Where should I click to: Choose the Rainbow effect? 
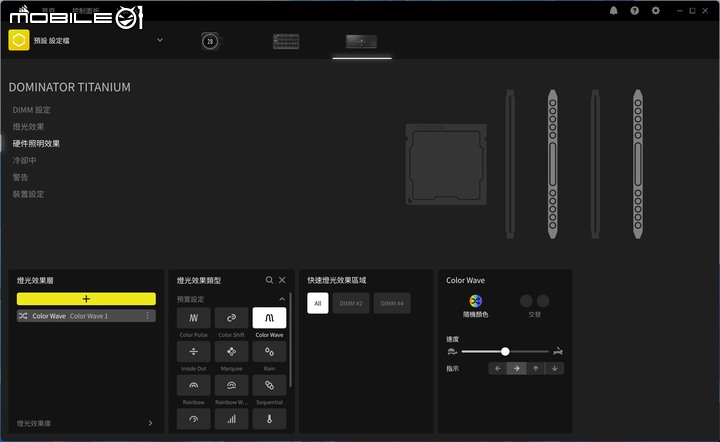coord(194,385)
